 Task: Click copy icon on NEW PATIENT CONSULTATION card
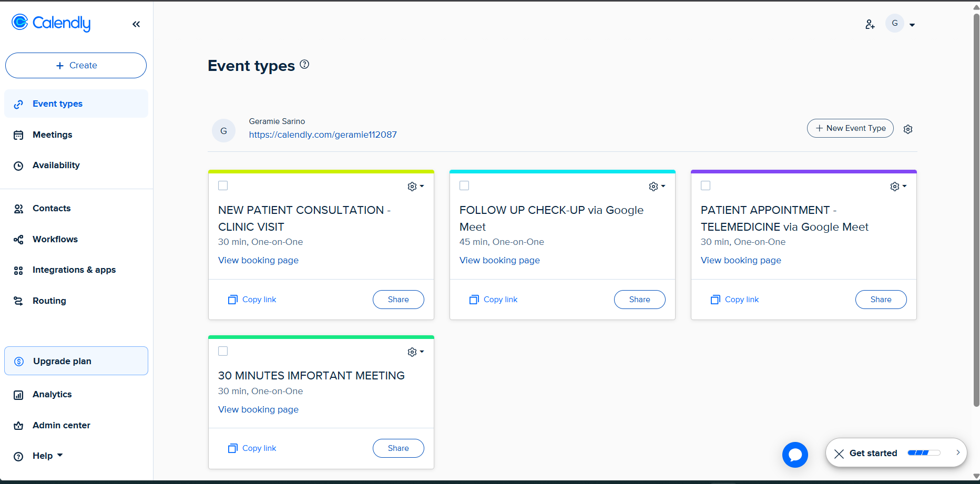(x=233, y=300)
